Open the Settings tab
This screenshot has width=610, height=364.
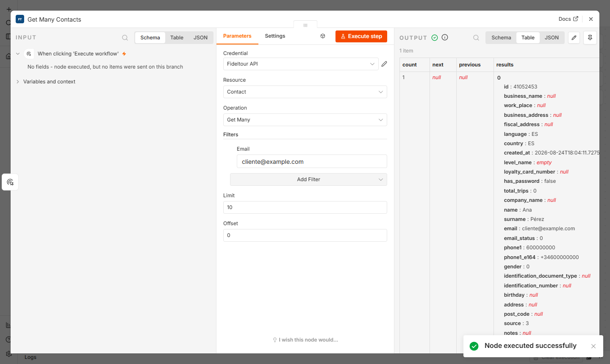pos(275,36)
